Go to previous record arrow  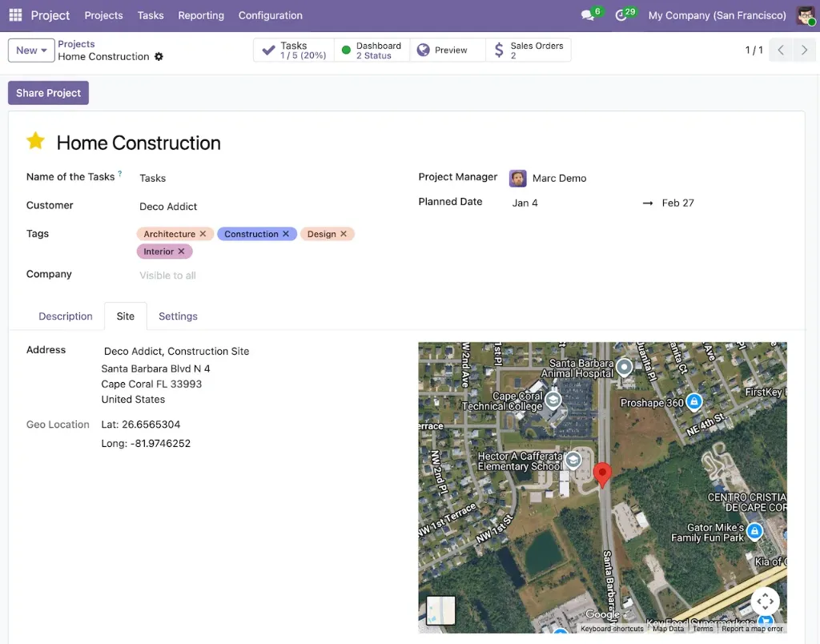[781, 50]
